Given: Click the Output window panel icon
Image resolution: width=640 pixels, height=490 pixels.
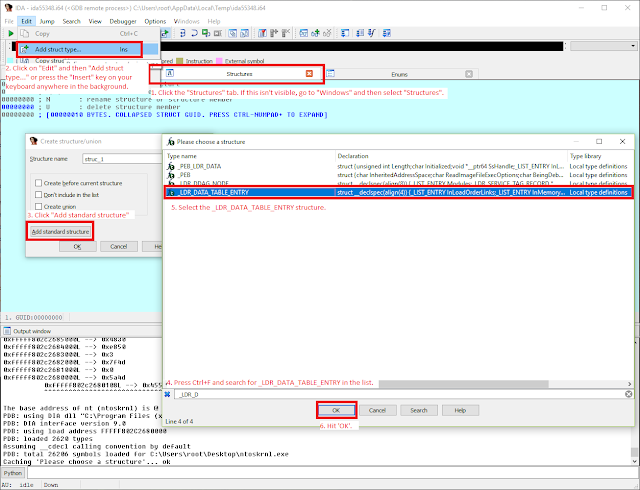Looking at the screenshot, I should pos(7,331).
